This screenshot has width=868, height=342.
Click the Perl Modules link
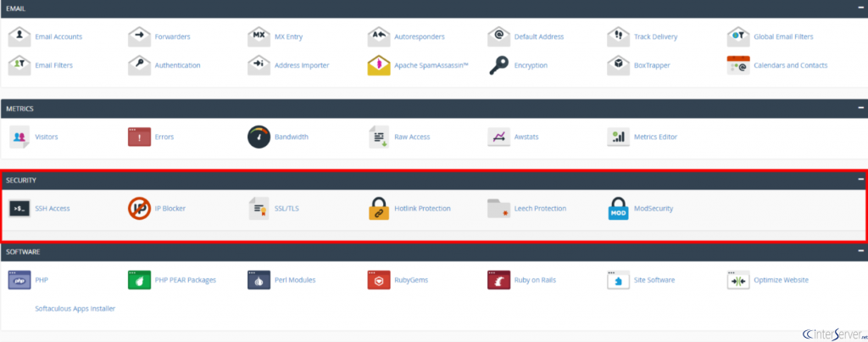coord(295,280)
